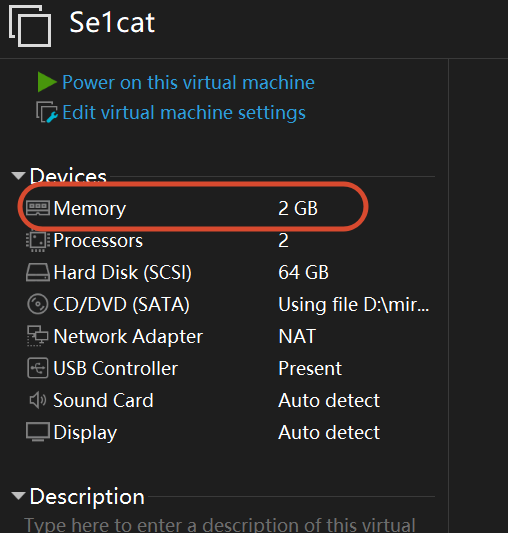
Task: Click the green power-on play icon
Action: 47,82
